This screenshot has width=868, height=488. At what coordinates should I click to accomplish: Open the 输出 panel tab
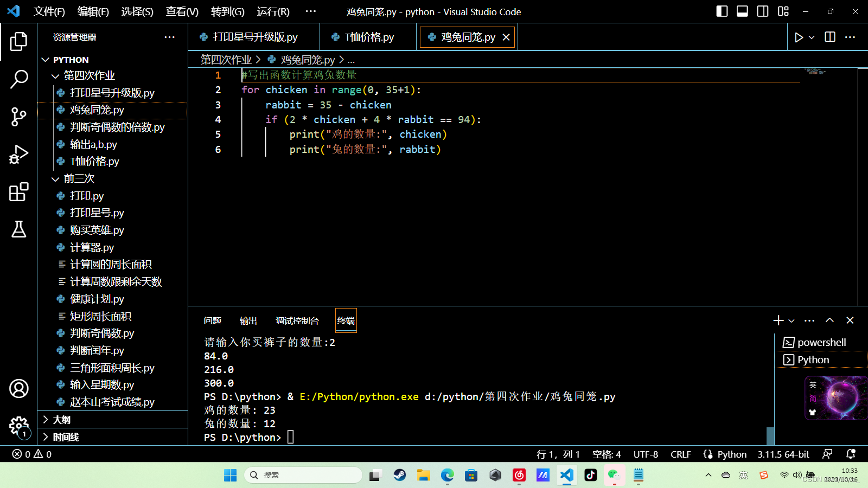[x=248, y=320]
